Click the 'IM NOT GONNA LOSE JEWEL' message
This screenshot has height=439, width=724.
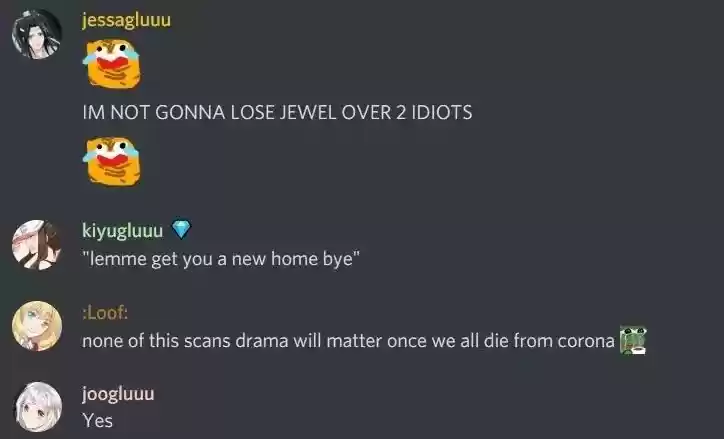[277, 113]
